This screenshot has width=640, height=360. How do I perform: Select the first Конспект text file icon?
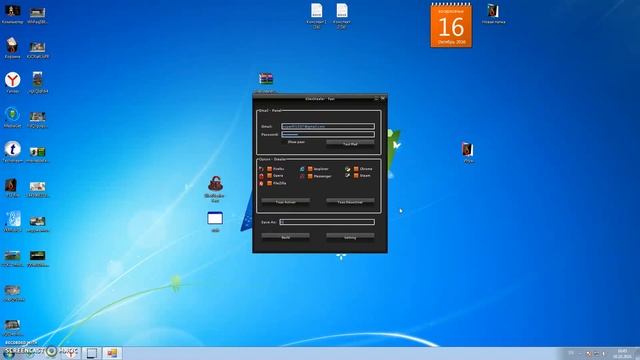point(316,16)
